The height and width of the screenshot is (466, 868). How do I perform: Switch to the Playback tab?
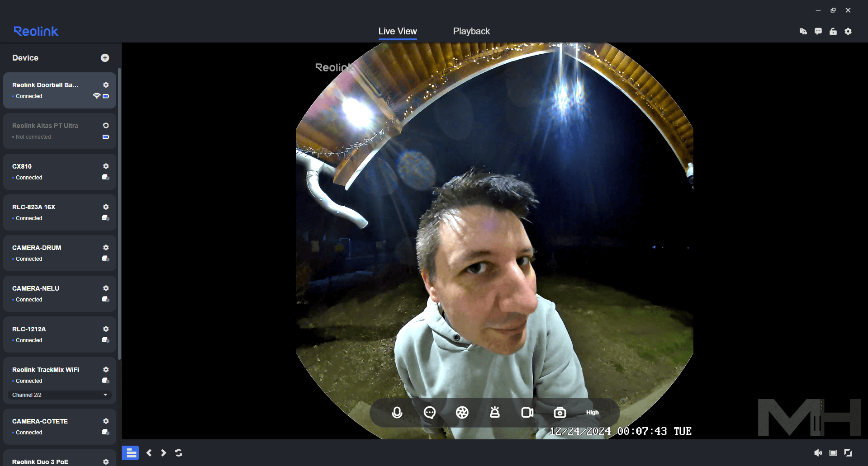pos(471,31)
